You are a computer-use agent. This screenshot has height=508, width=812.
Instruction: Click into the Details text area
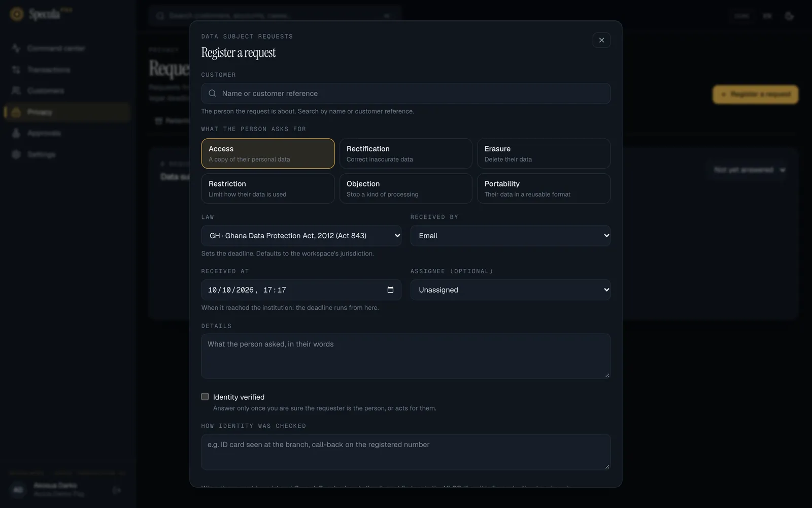[x=405, y=356]
